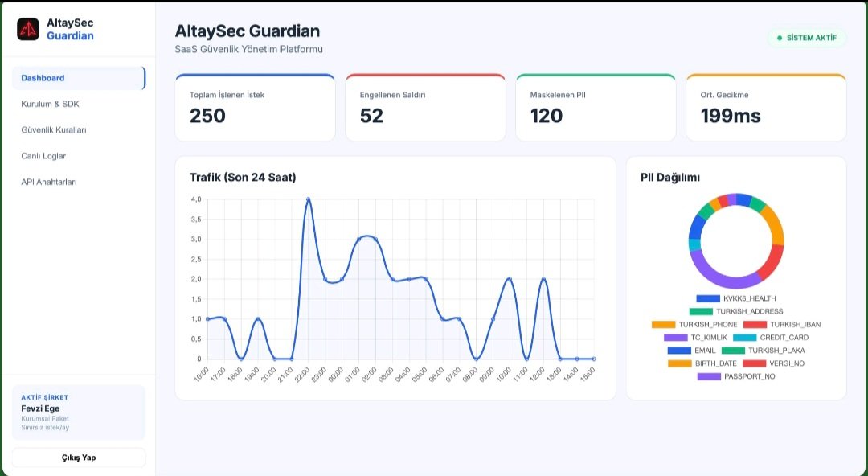This screenshot has height=476, width=868.
Task: Click the red donut segment at right
Action: click(773, 262)
